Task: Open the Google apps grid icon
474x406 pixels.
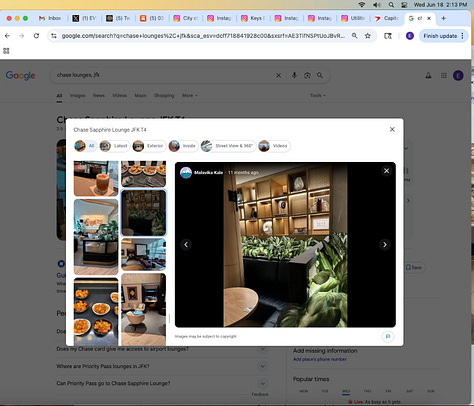Action: tap(444, 76)
